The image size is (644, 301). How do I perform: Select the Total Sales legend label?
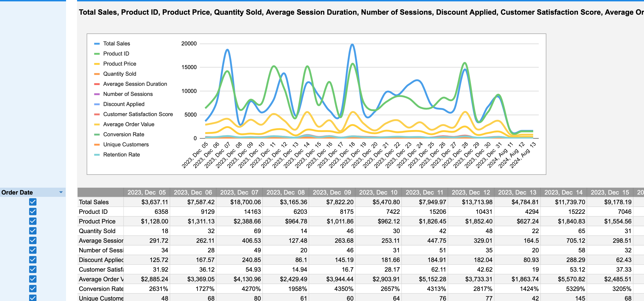(x=117, y=44)
